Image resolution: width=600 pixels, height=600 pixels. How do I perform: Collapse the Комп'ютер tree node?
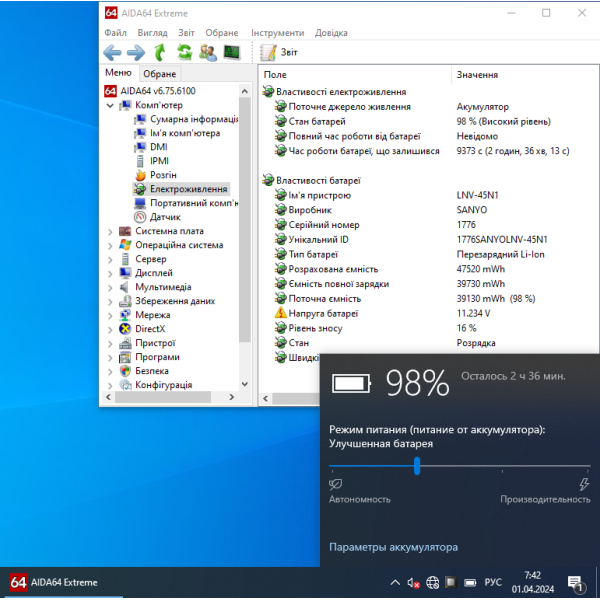[110, 105]
